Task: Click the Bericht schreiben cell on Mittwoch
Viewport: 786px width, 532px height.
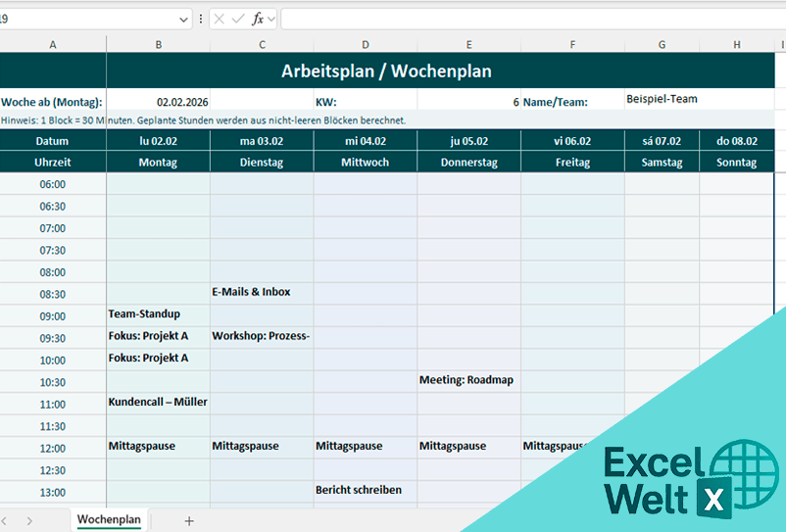Action: 365,490
